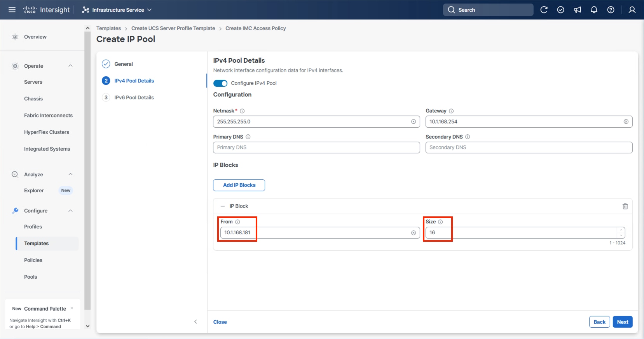Collapse the wizard steps panel
This screenshot has width=644, height=339.
pyautogui.click(x=195, y=322)
